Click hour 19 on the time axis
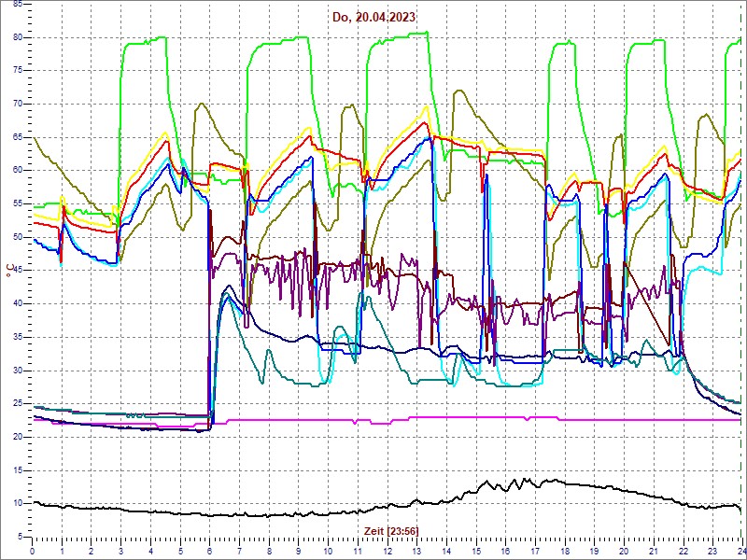 (x=594, y=551)
